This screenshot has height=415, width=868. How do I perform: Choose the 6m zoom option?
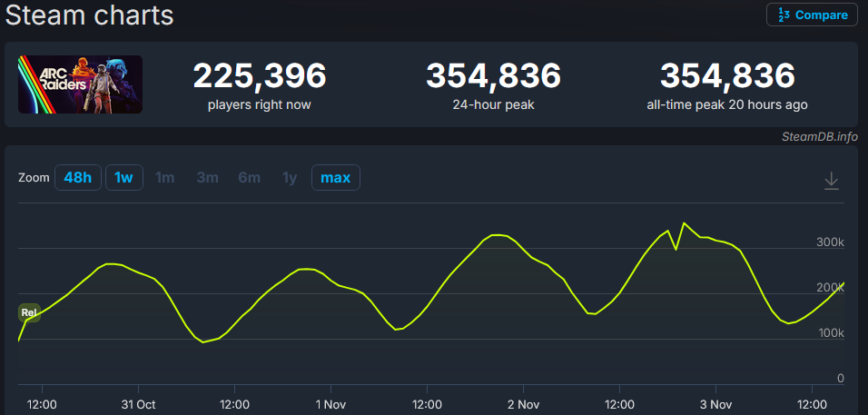point(250,178)
